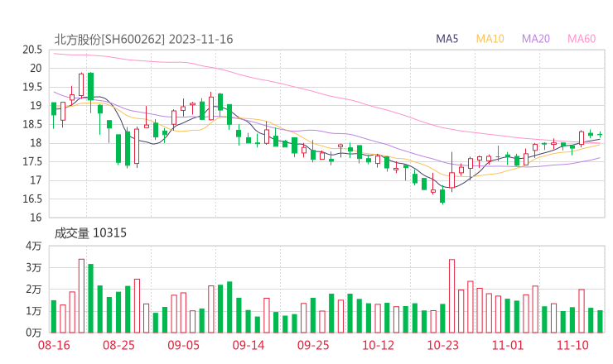Click the 20.5 price axis label
This screenshot has height=364, width=613.
point(32,50)
